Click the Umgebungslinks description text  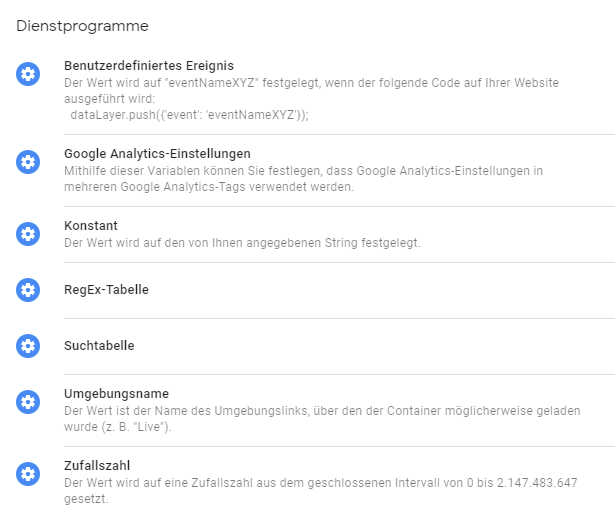point(322,419)
